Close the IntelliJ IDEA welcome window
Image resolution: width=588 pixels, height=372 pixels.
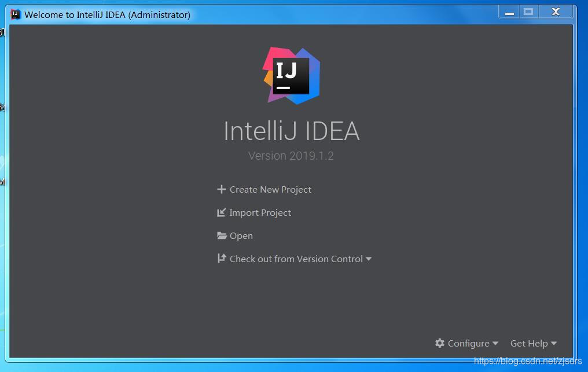556,12
